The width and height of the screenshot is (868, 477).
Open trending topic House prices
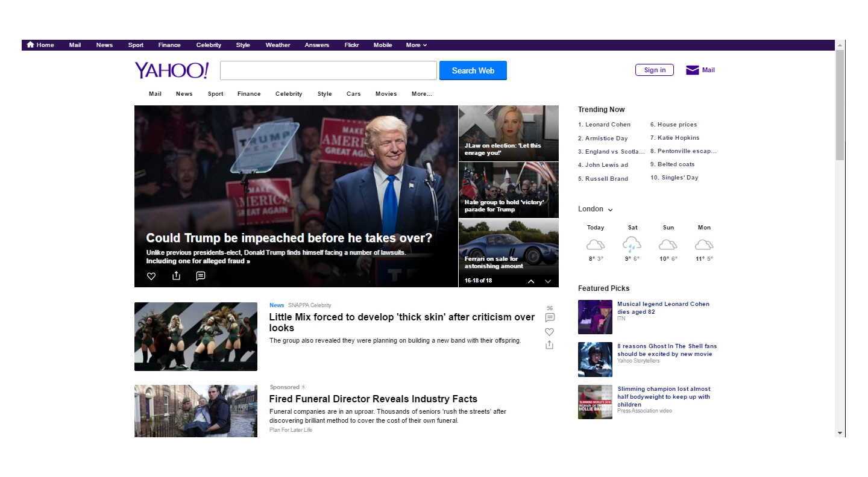click(677, 125)
